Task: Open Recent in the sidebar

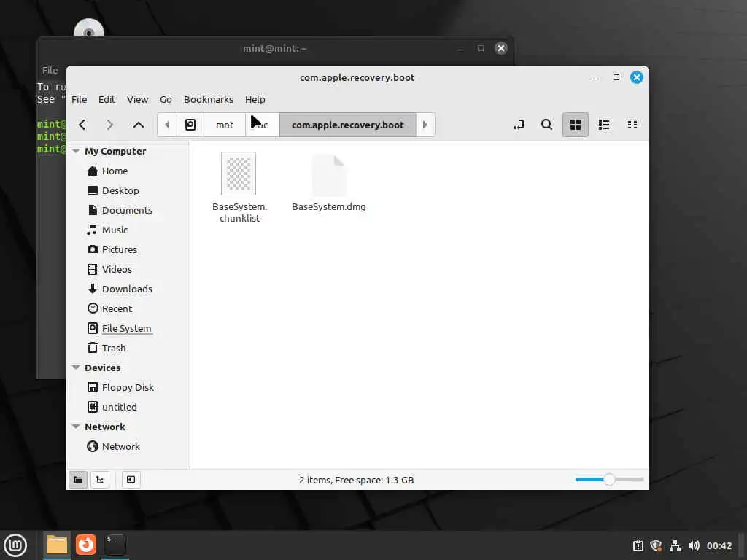Action: pyautogui.click(x=117, y=308)
